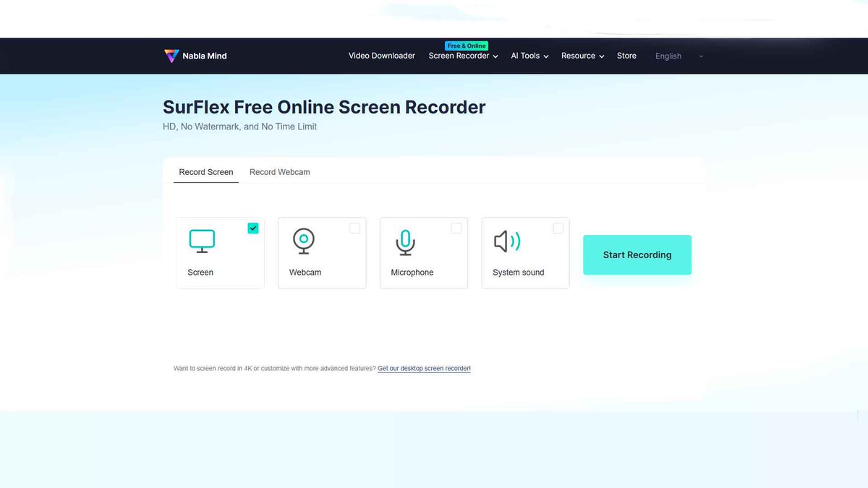Uncheck the Screen checkbox

click(253, 228)
